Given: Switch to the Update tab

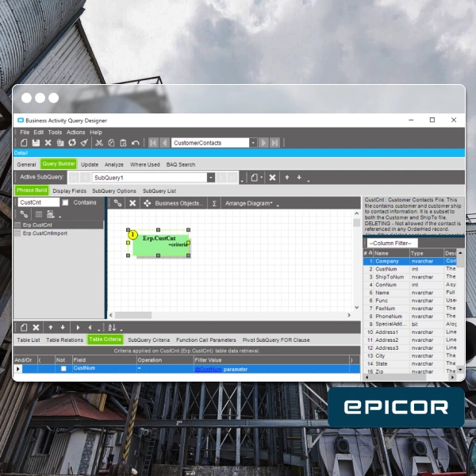Looking at the screenshot, I should point(90,164).
